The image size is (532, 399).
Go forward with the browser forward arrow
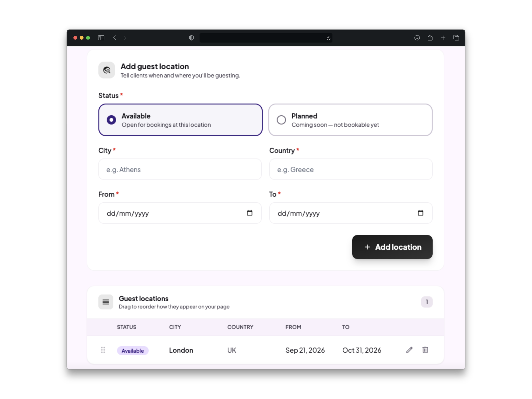coord(125,38)
